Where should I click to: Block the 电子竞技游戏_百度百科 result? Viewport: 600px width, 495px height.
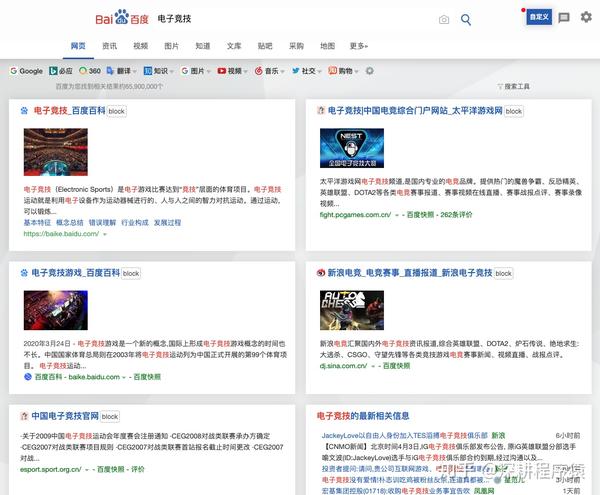[131, 274]
